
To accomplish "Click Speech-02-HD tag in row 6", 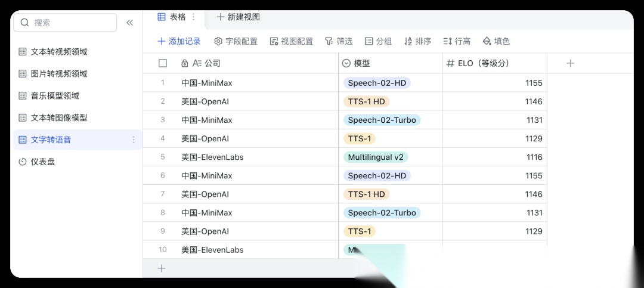I will (377, 176).
